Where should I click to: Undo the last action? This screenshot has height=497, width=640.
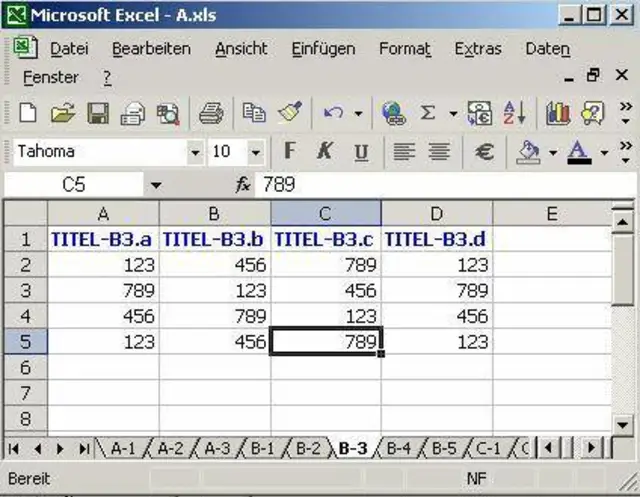333,113
